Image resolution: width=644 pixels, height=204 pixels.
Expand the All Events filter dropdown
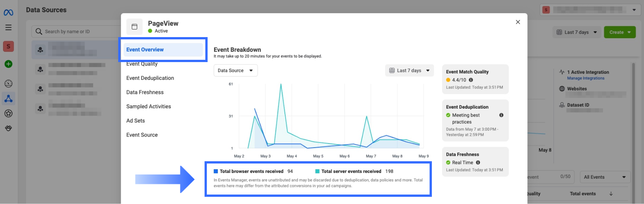[605, 177]
